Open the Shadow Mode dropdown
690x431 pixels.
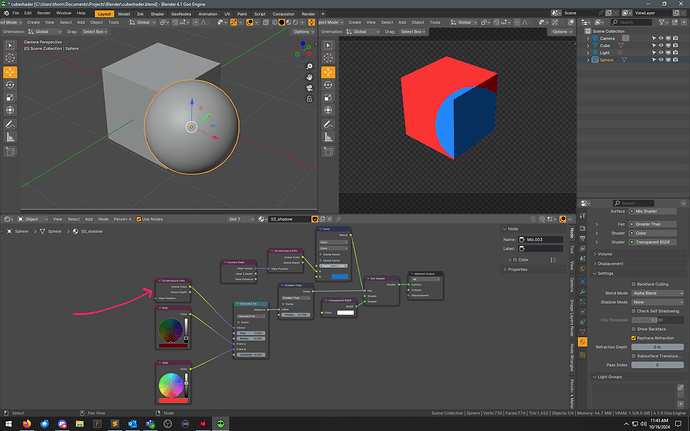pos(657,302)
